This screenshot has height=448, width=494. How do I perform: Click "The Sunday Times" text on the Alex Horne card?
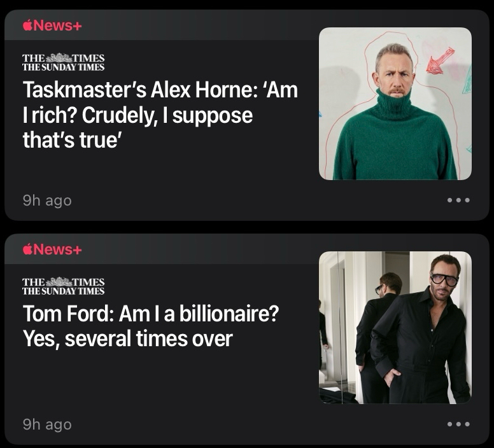tap(63, 67)
